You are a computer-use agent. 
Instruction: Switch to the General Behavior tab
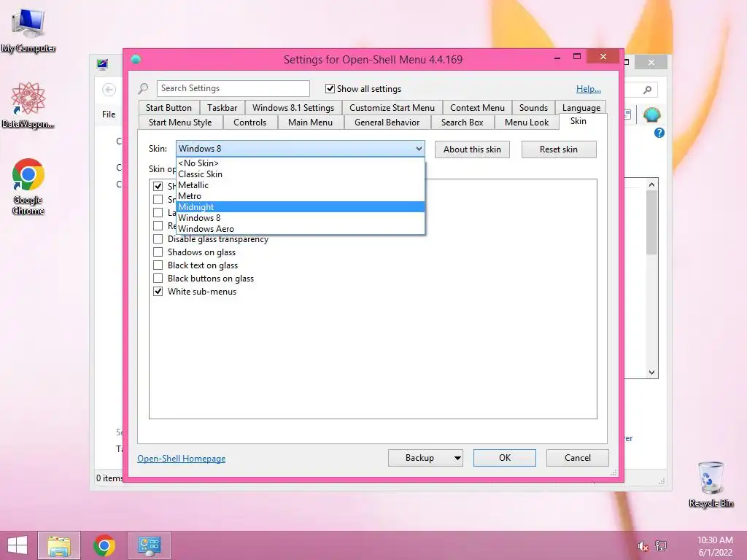(x=387, y=122)
